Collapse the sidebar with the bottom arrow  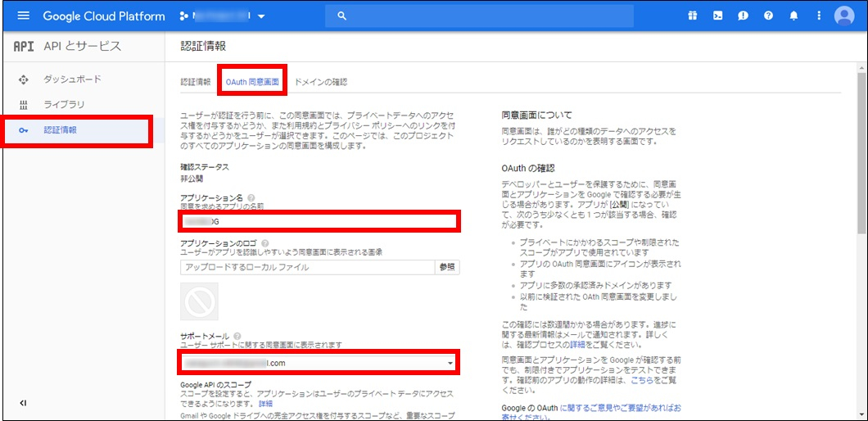coord(23,403)
